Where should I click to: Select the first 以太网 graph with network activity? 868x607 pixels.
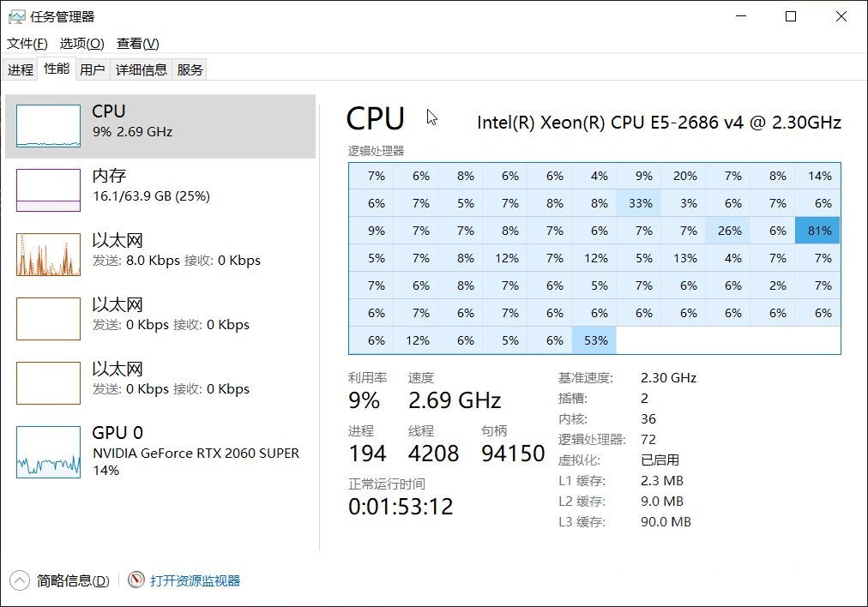tap(48, 254)
